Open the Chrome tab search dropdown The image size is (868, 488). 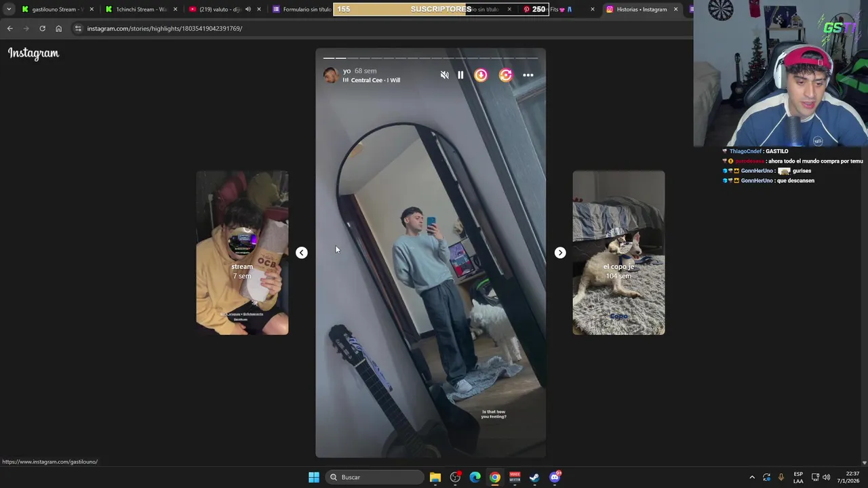click(9, 9)
